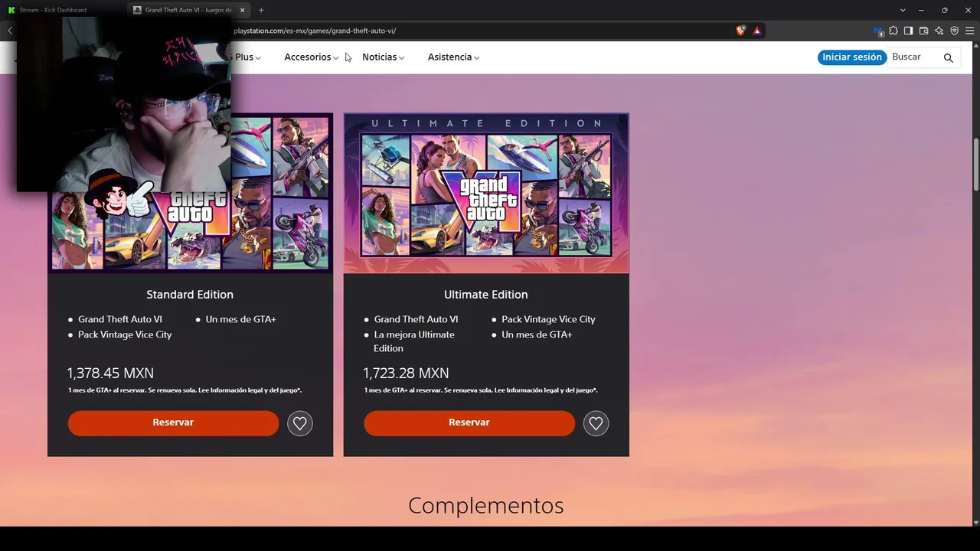This screenshot has width=980, height=551.
Task: Reserve the Ultimate Edition
Action: (x=469, y=423)
